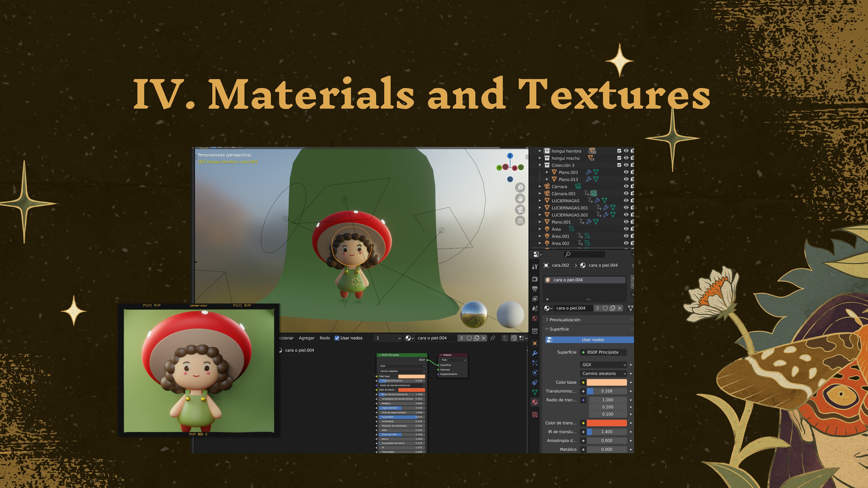Open the Agregar menu in node editor

point(306,338)
